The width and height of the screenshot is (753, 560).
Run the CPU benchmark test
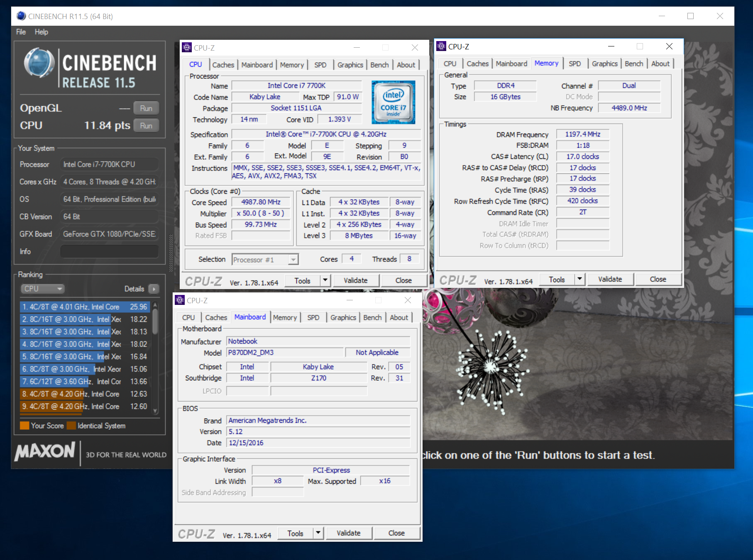(x=146, y=126)
